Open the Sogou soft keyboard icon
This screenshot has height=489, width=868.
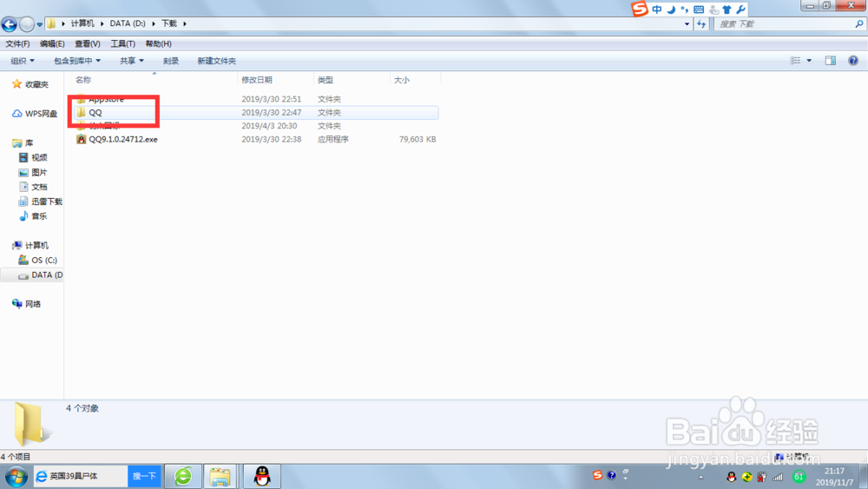(699, 10)
